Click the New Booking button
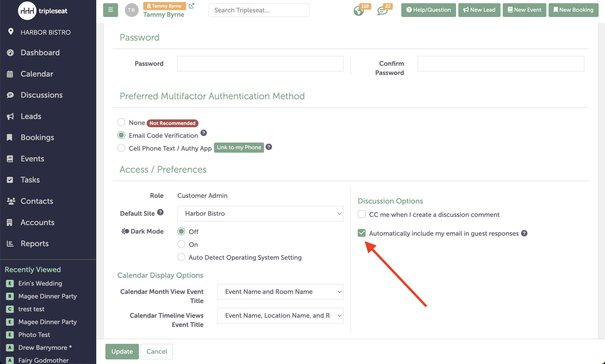605x364 pixels. tap(573, 10)
